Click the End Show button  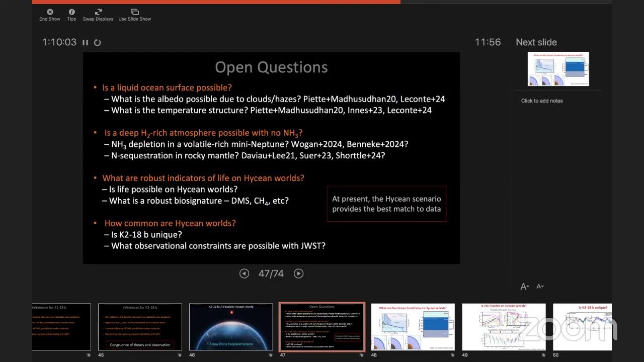click(x=50, y=15)
